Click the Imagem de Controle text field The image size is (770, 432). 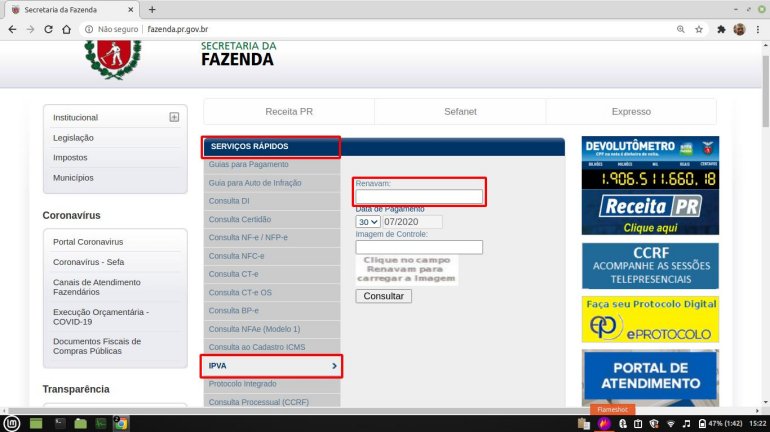pyautogui.click(x=419, y=247)
